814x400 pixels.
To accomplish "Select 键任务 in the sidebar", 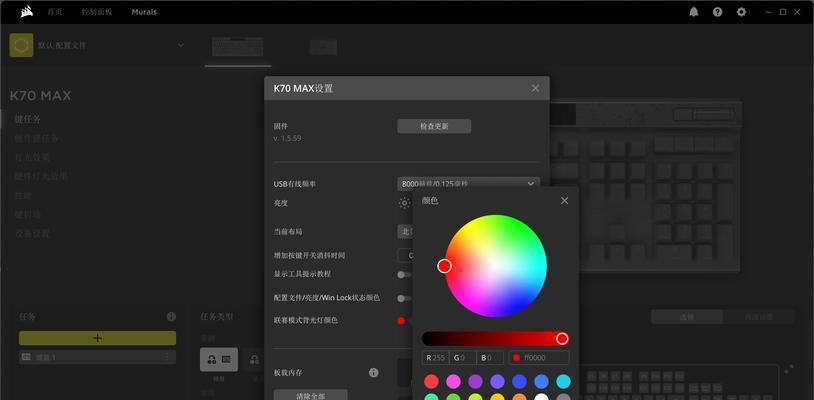I will click(x=28, y=119).
